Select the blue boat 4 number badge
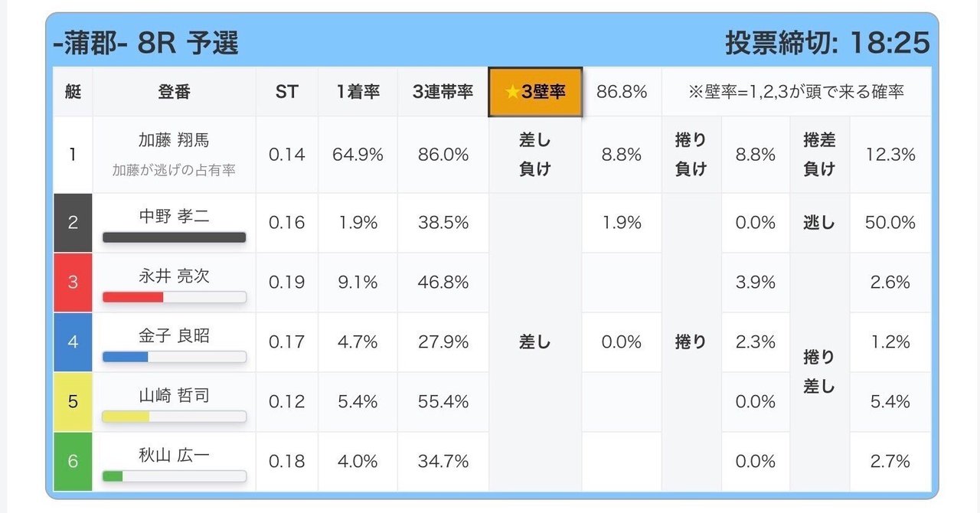The image size is (980, 513). coord(73,342)
